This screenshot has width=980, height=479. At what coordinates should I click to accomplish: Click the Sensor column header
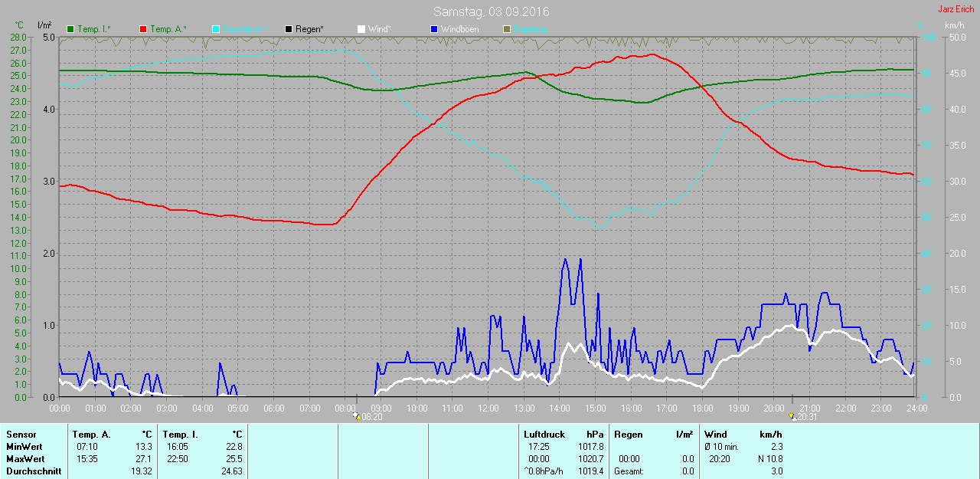click(x=21, y=435)
